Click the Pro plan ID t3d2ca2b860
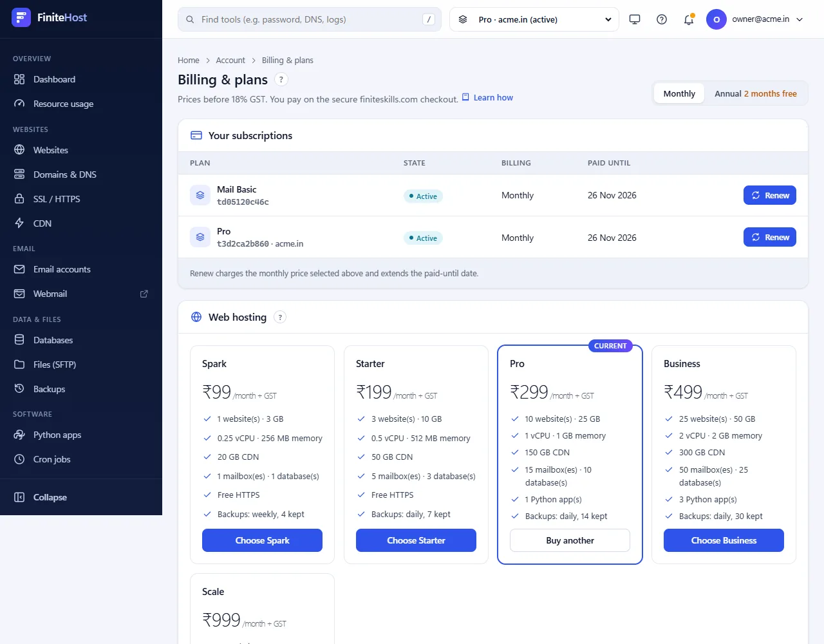Viewport: 824px width, 644px height. click(x=243, y=244)
